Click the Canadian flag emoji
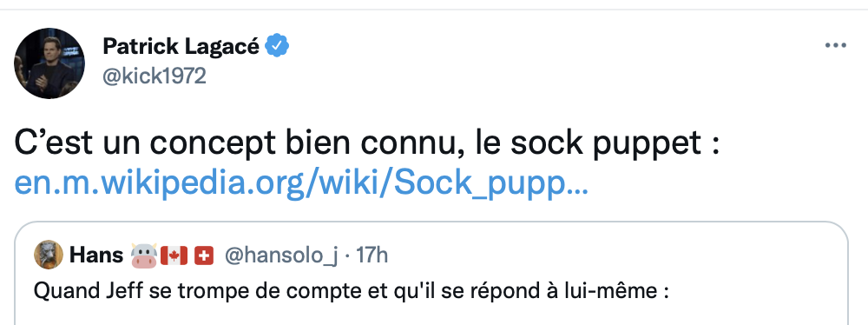868x325 pixels. pyautogui.click(x=174, y=255)
